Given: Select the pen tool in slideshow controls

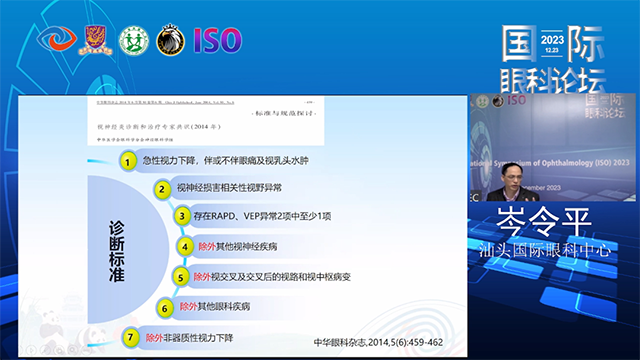Looking at the screenshot, I should pyautogui.click(x=45, y=350).
